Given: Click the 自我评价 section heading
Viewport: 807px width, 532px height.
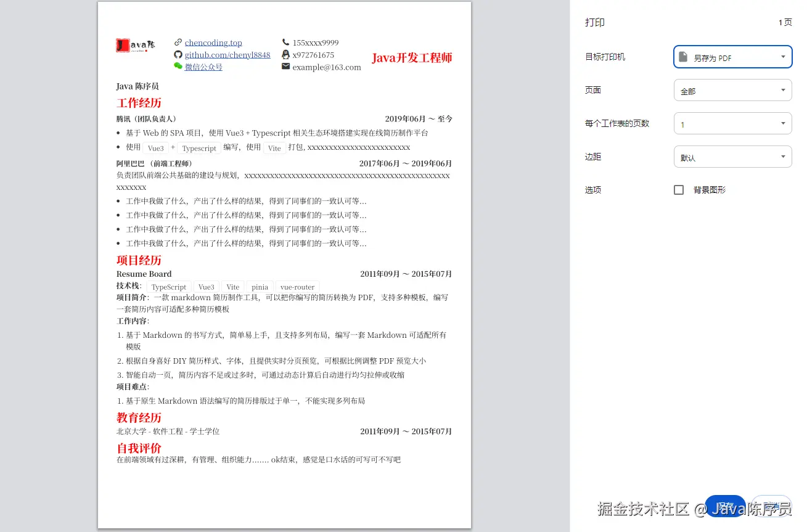Looking at the screenshot, I should [x=139, y=448].
